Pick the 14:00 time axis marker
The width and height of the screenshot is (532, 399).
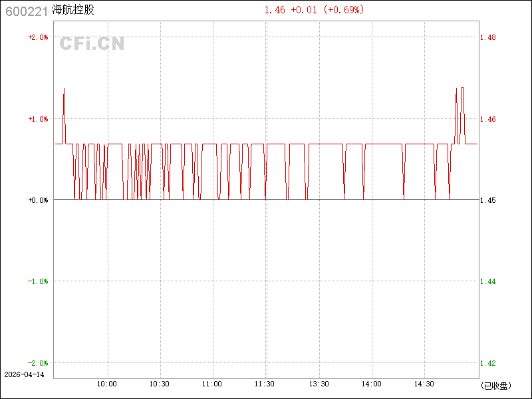371,384
